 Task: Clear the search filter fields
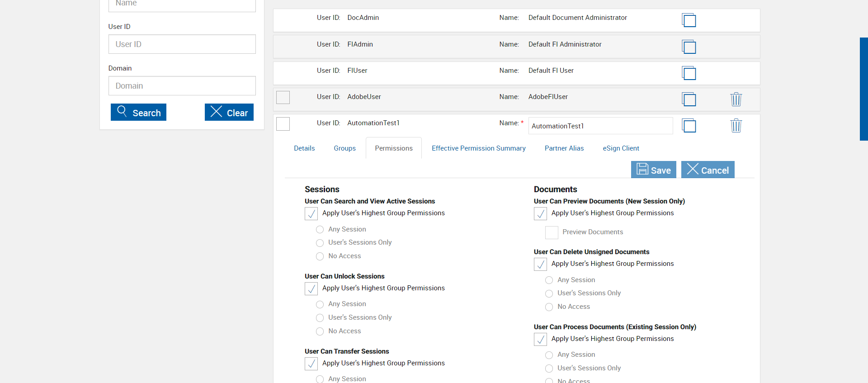coord(229,112)
